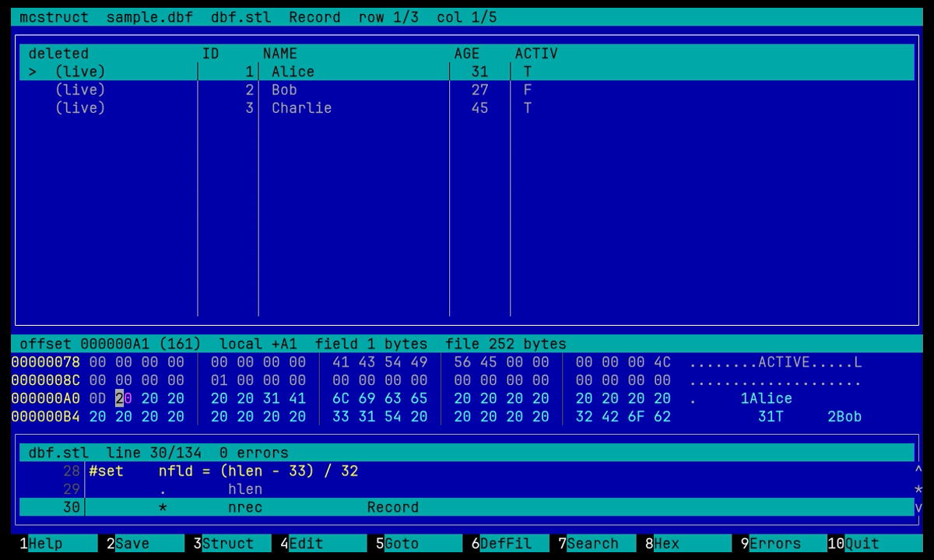Click the 1Alice ASCII text in hex view
934x560 pixels.
pyautogui.click(x=766, y=398)
